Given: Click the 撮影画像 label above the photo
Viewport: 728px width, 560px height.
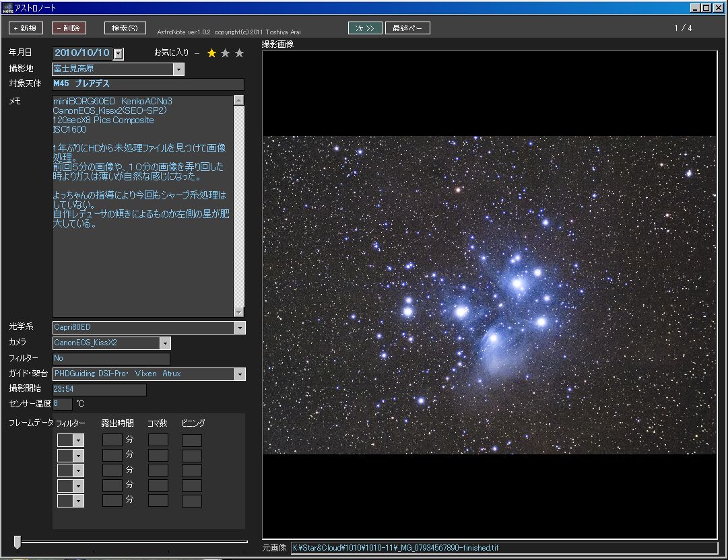Looking at the screenshot, I should [277, 44].
